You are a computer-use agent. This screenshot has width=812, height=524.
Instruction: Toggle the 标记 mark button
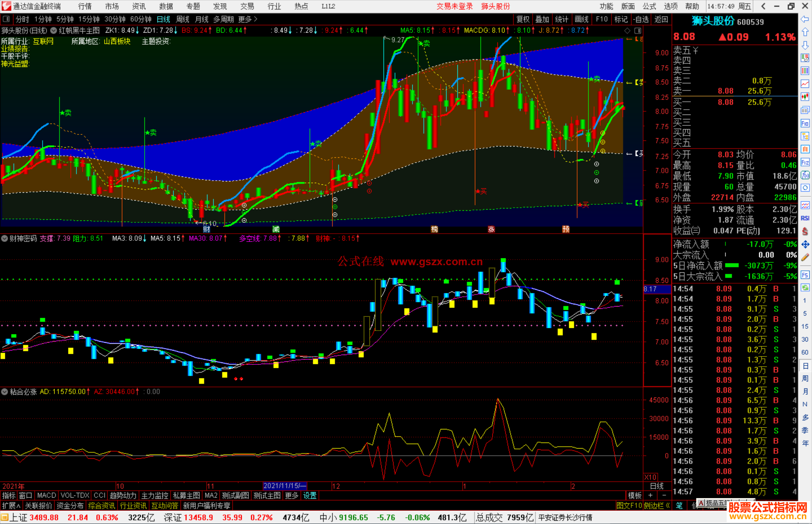click(x=621, y=19)
